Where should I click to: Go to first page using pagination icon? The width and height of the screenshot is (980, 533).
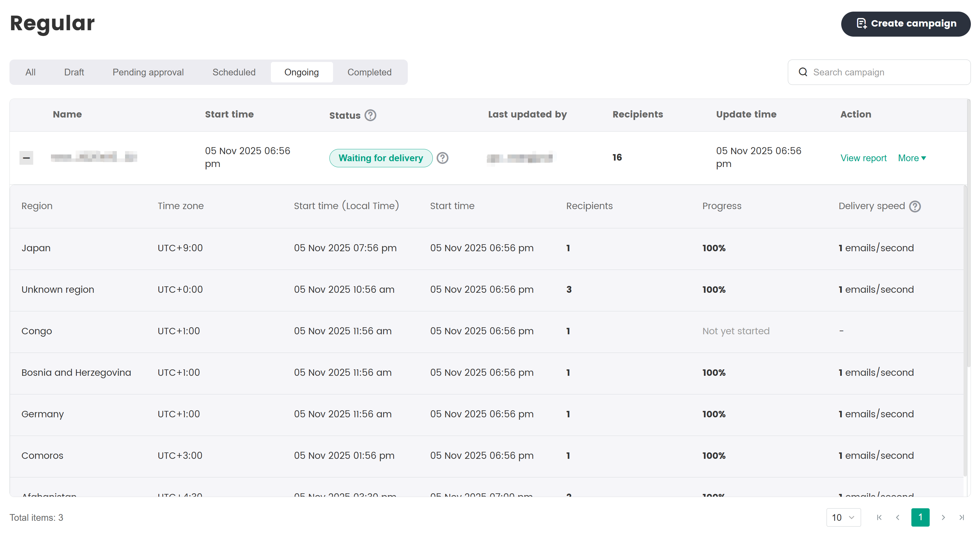(879, 517)
